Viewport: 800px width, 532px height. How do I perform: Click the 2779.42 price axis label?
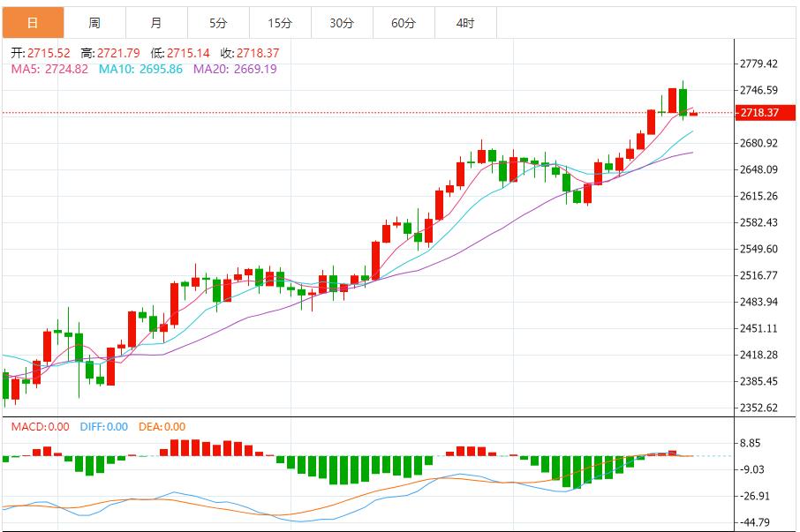[759, 64]
